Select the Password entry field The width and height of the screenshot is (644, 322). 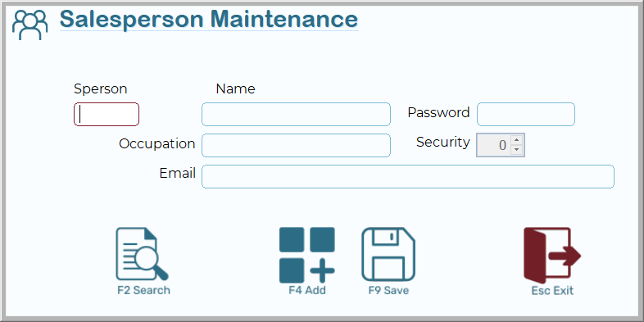526,114
